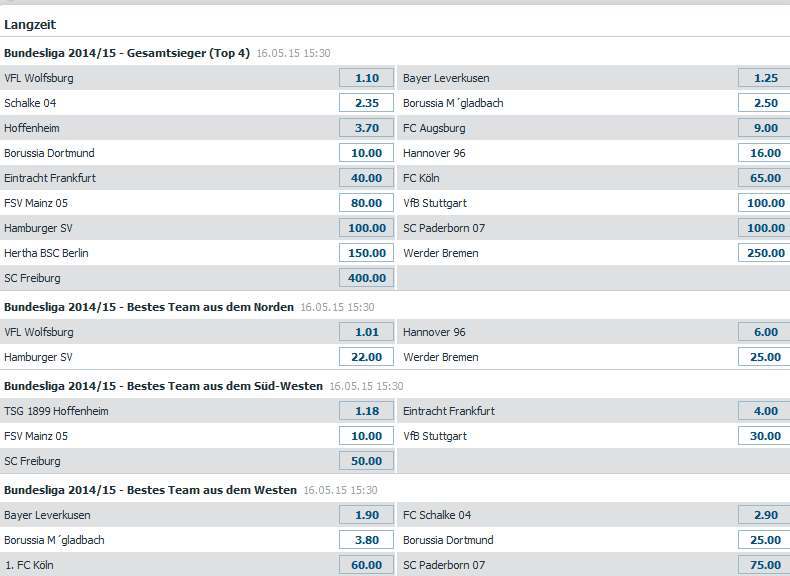
Task: Pick Bayer Leverkusen 1.25 Top 4 odds
Action: (764, 78)
